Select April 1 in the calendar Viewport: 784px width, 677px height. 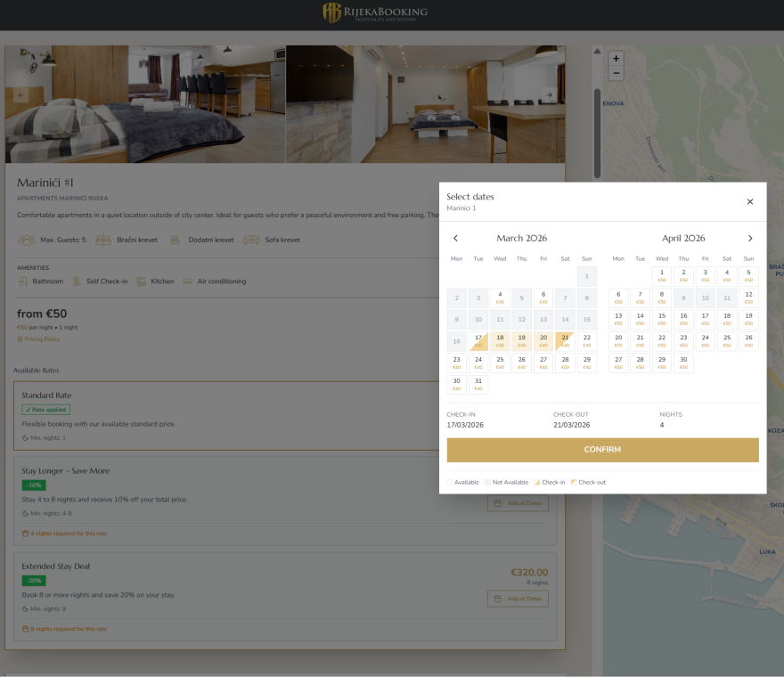click(x=661, y=275)
